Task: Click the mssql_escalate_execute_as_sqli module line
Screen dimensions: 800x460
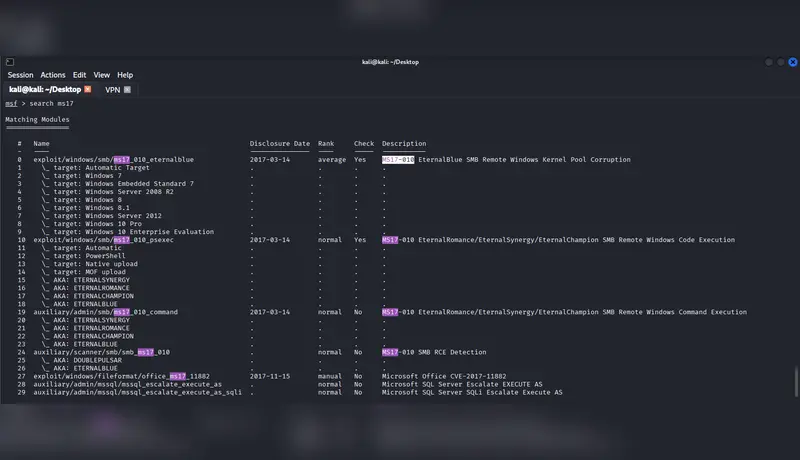Action: tap(138, 393)
